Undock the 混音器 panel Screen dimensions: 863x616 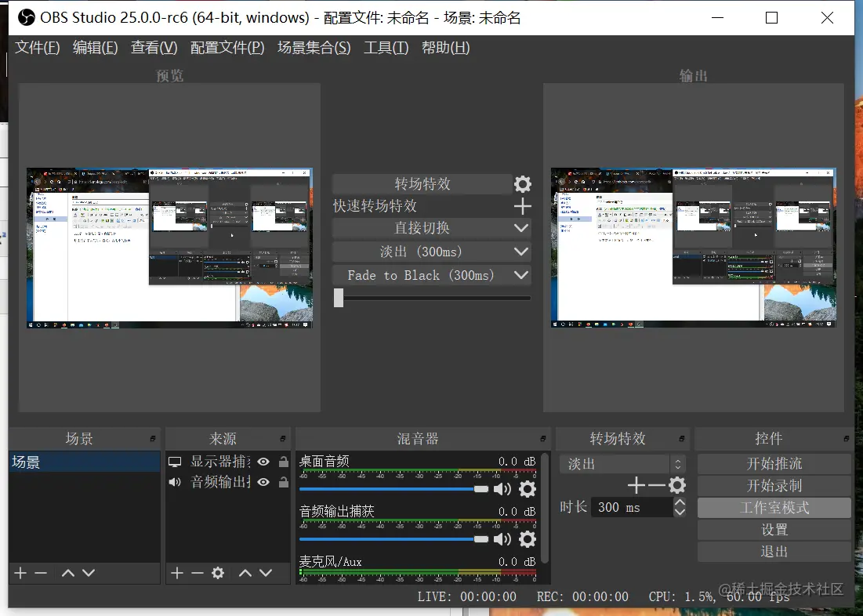pyautogui.click(x=542, y=439)
